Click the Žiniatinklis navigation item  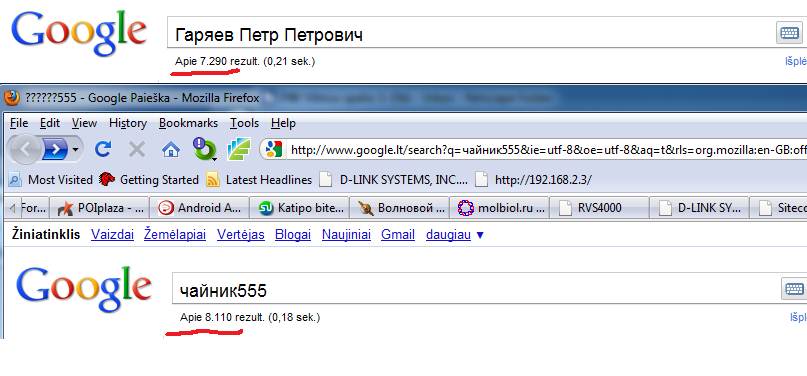pyautogui.click(x=46, y=235)
